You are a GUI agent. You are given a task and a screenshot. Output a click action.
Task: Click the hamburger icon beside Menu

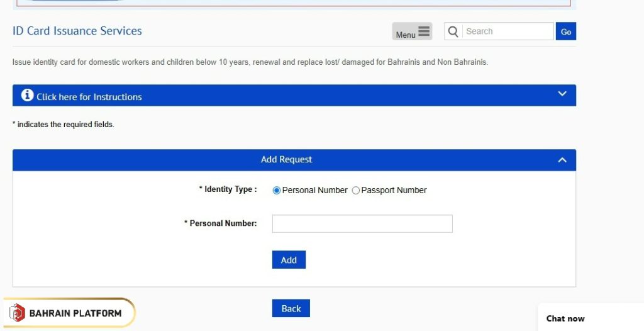(x=424, y=31)
